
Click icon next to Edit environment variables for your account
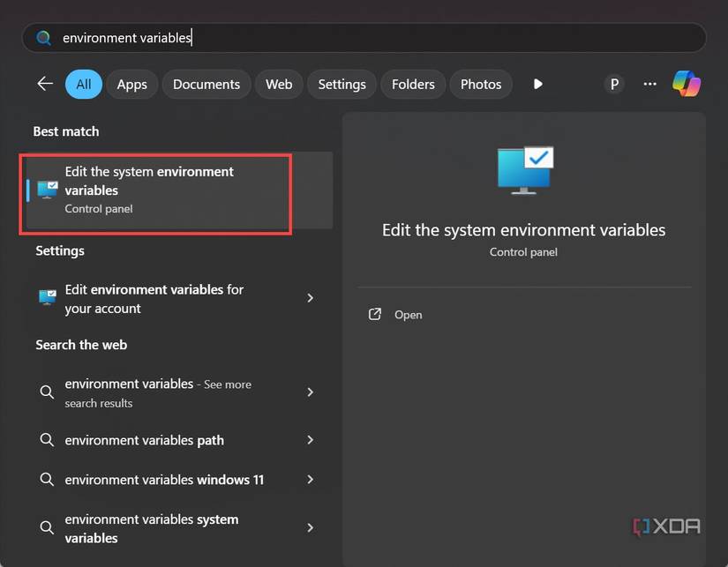click(x=46, y=298)
